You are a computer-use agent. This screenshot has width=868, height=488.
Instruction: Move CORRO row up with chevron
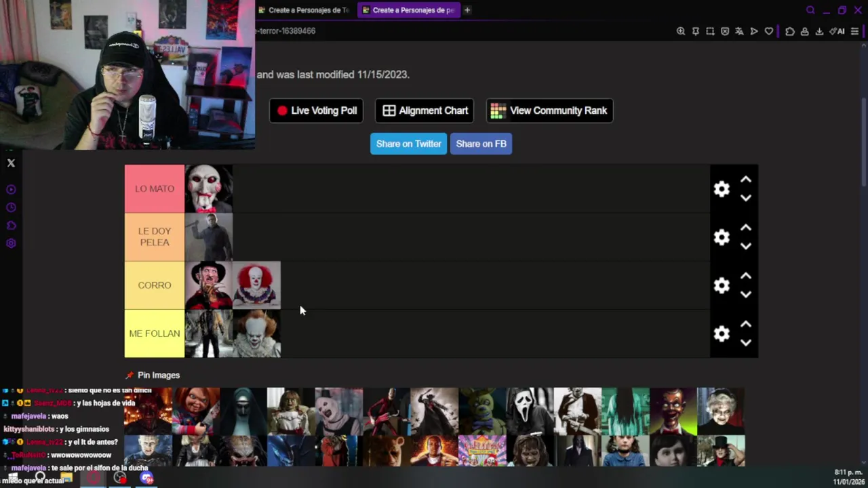[x=746, y=276]
